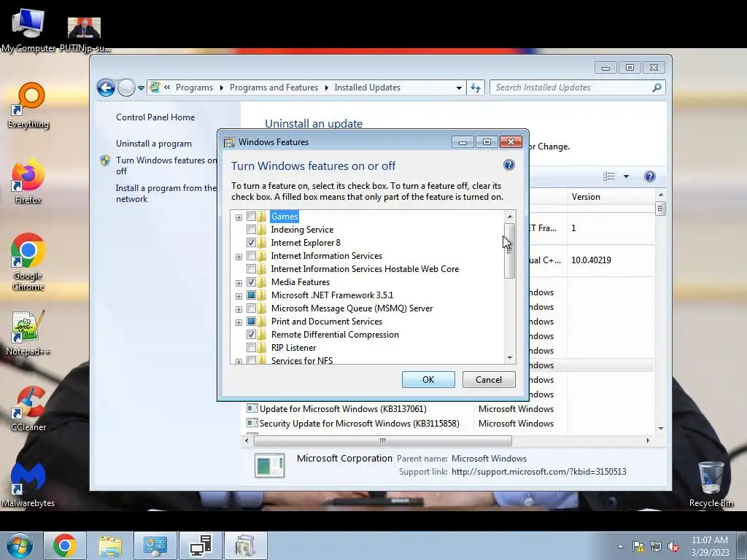Screen dimensions: 747x560
Task: Expand the Games tree node
Action: (239, 217)
